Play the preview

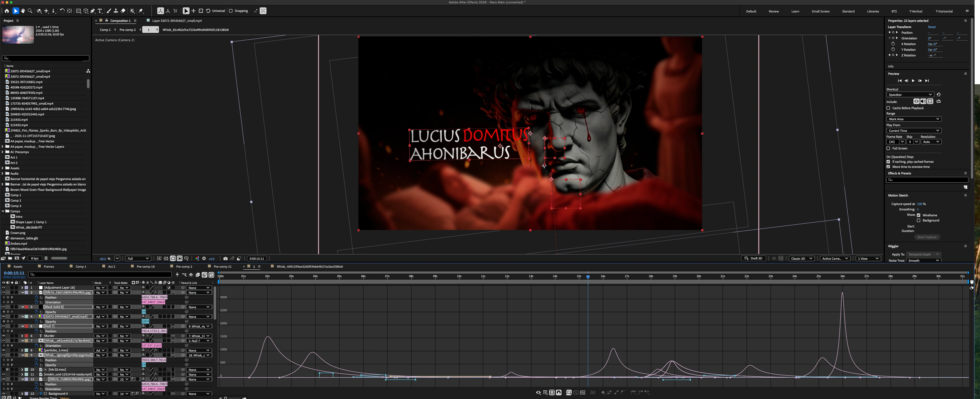[x=913, y=81]
